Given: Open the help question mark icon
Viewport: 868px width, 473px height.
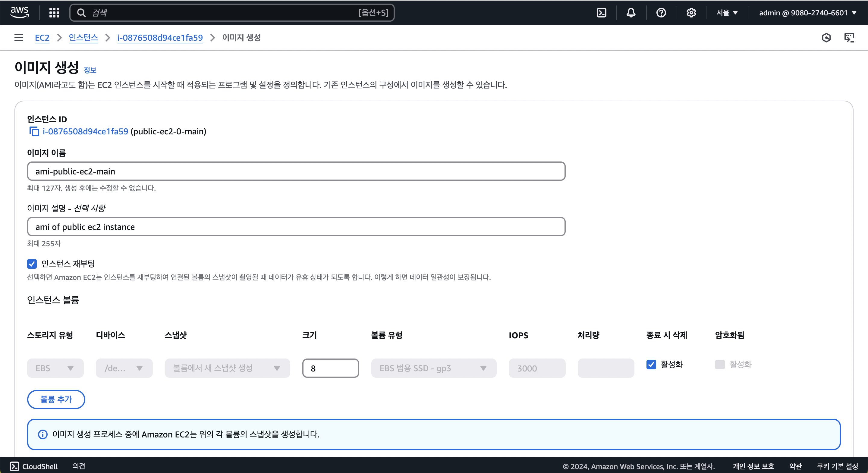Looking at the screenshot, I should pos(661,13).
